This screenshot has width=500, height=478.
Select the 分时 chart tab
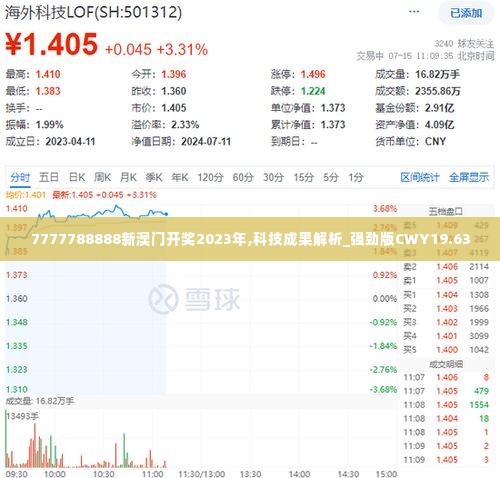tap(20, 177)
